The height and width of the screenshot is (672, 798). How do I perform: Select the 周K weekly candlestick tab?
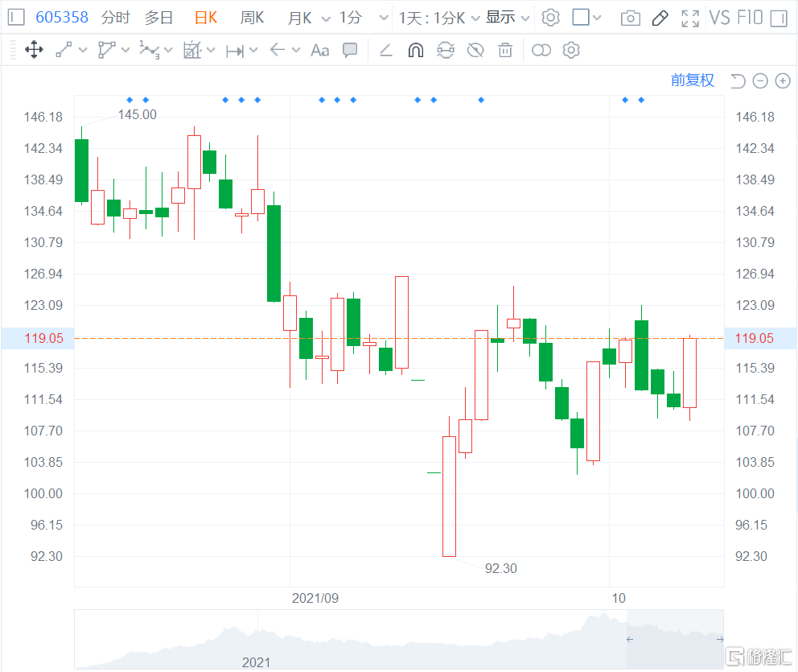[252, 18]
